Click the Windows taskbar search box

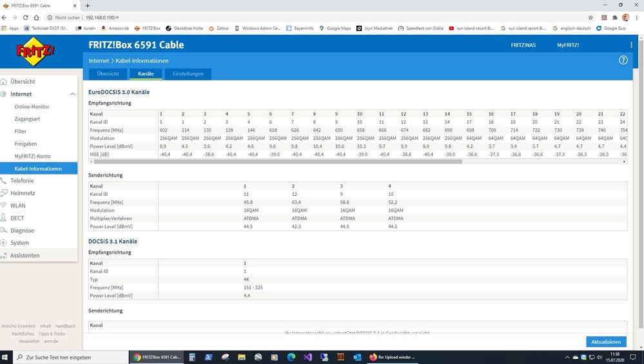pyautogui.click(x=70, y=357)
